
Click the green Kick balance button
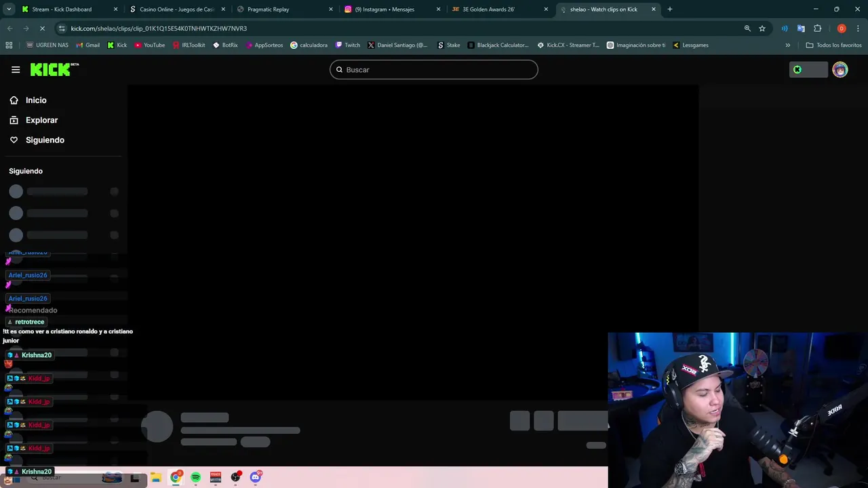tap(808, 69)
